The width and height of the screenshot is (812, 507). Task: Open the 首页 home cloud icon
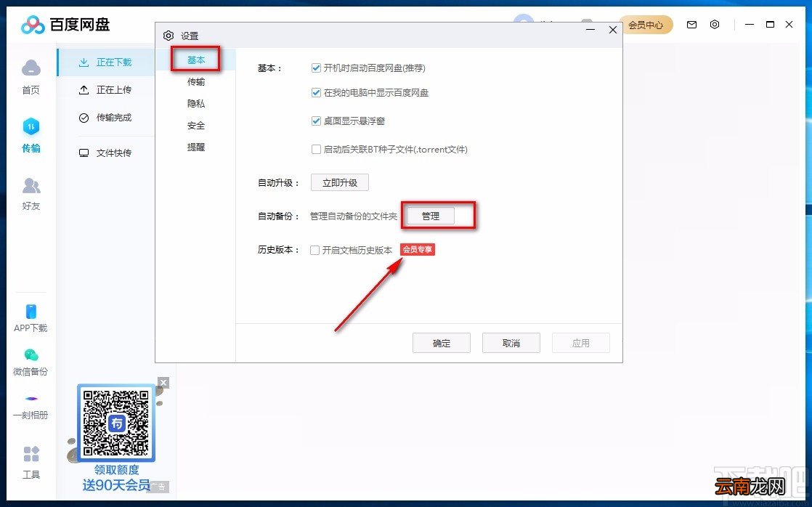31,68
